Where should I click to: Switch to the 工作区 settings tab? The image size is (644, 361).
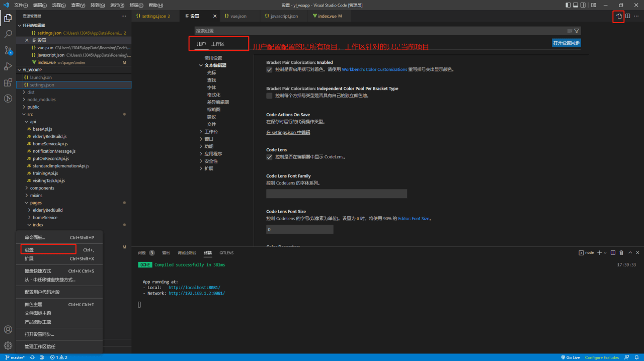click(218, 44)
